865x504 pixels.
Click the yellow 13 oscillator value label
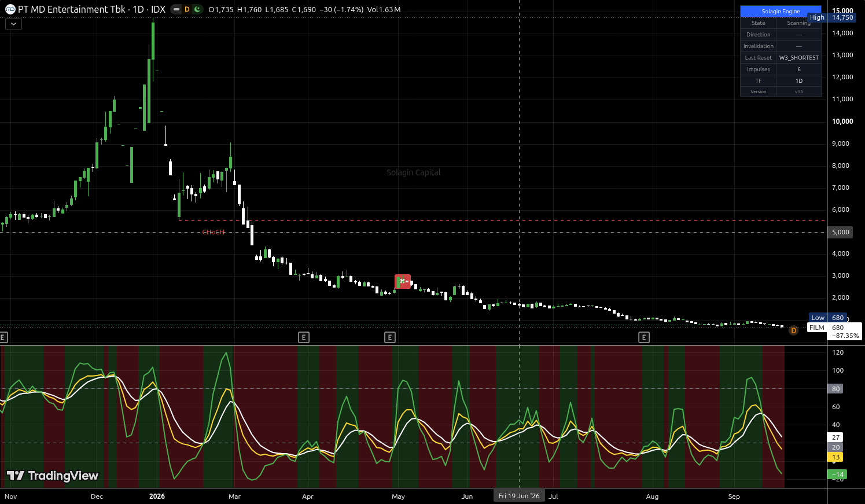click(835, 457)
